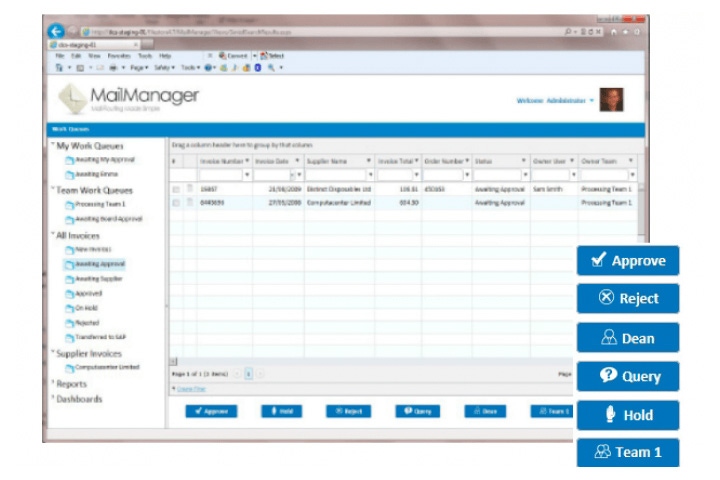720x480 pixels.
Task: Tick checkbox for Computacenter Limited row
Action: click(176, 203)
